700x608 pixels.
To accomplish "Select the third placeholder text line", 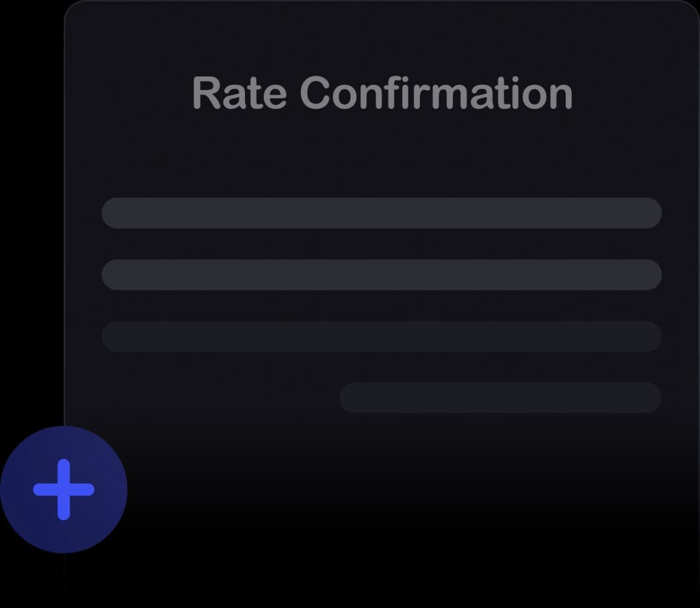I will (x=382, y=336).
